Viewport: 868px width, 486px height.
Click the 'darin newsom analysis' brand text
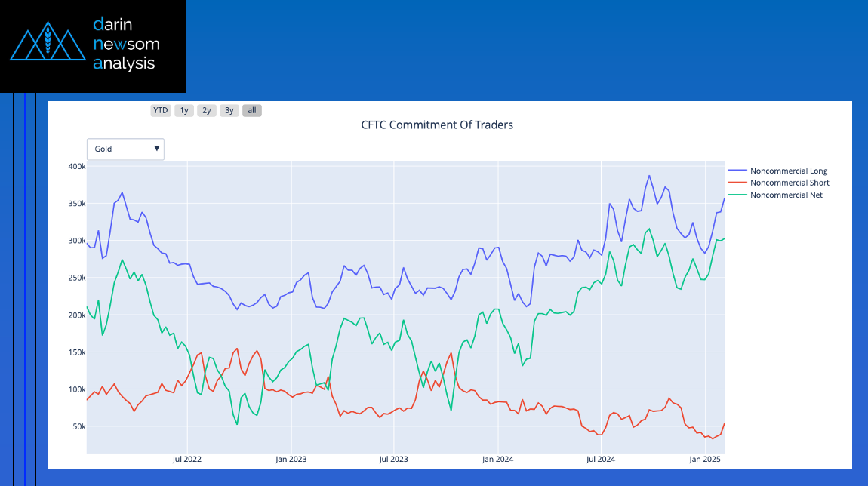pos(125,44)
